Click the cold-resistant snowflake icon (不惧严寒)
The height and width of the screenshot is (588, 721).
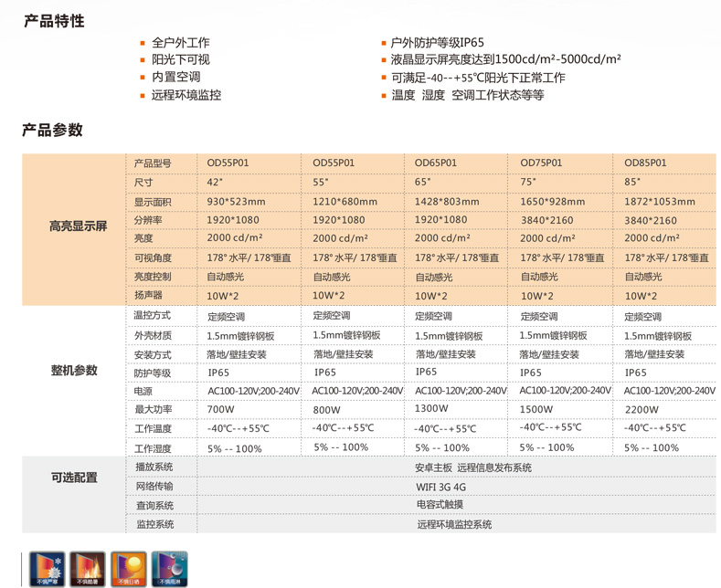[x=46, y=568]
